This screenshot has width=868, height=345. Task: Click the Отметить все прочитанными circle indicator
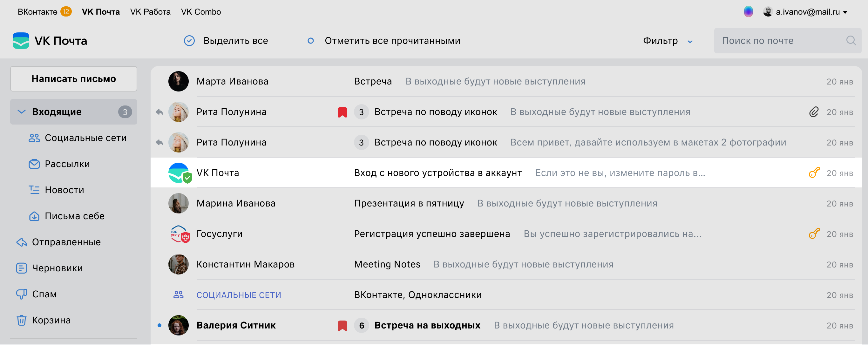[311, 41]
